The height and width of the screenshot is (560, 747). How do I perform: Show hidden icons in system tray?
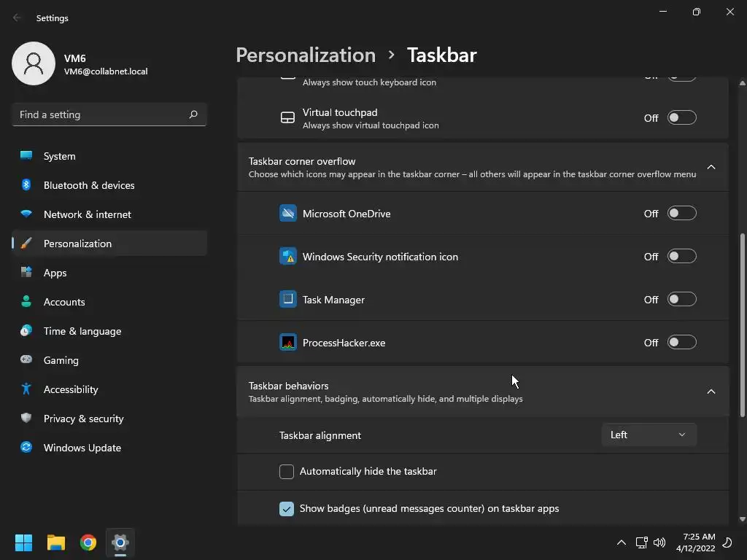[622, 542]
